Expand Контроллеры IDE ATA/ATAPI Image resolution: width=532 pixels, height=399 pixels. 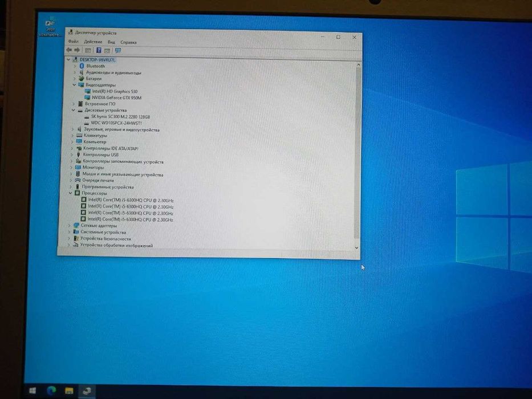pyautogui.click(x=72, y=148)
